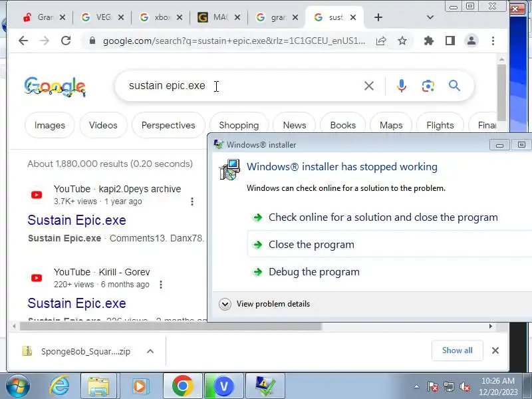This screenshot has width=532, height=399.
Task: Filter results by Videos
Action: pos(103,125)
